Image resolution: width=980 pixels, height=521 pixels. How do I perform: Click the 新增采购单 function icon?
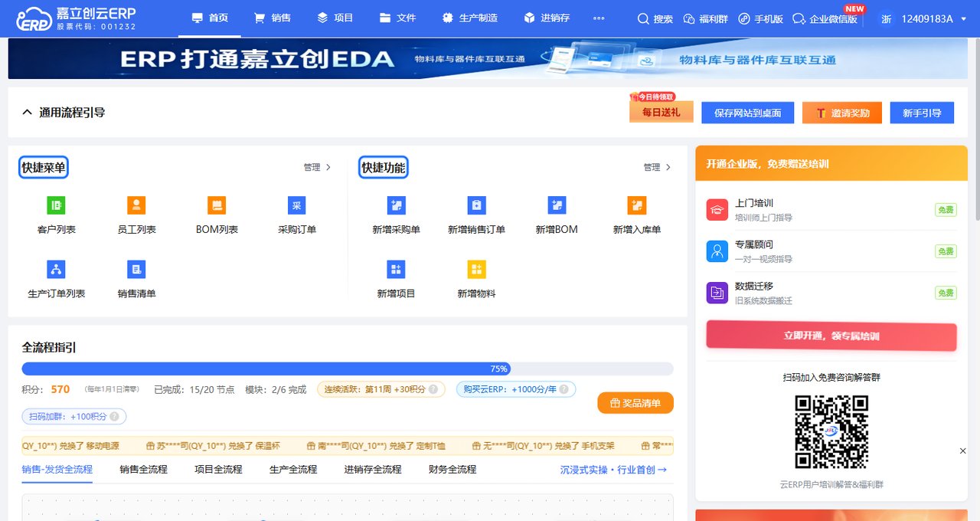[396, 205]
